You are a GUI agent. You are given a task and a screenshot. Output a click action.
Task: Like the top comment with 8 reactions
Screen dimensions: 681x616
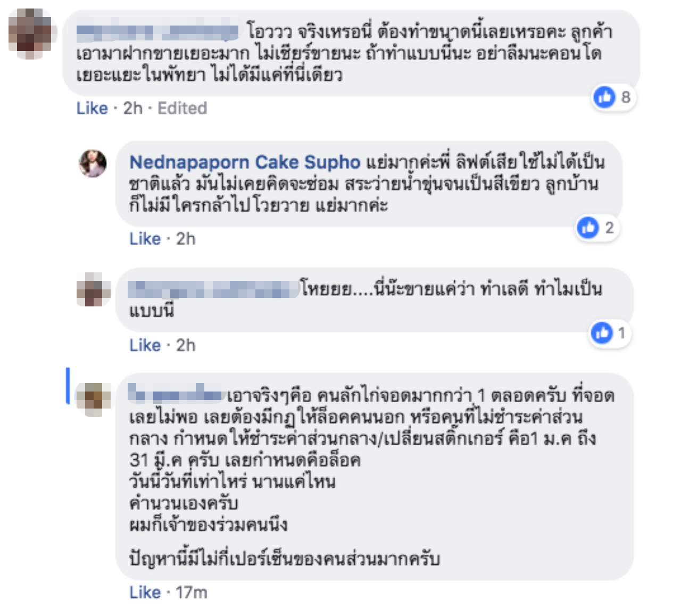pyautogui.click(x=92, y=108)
